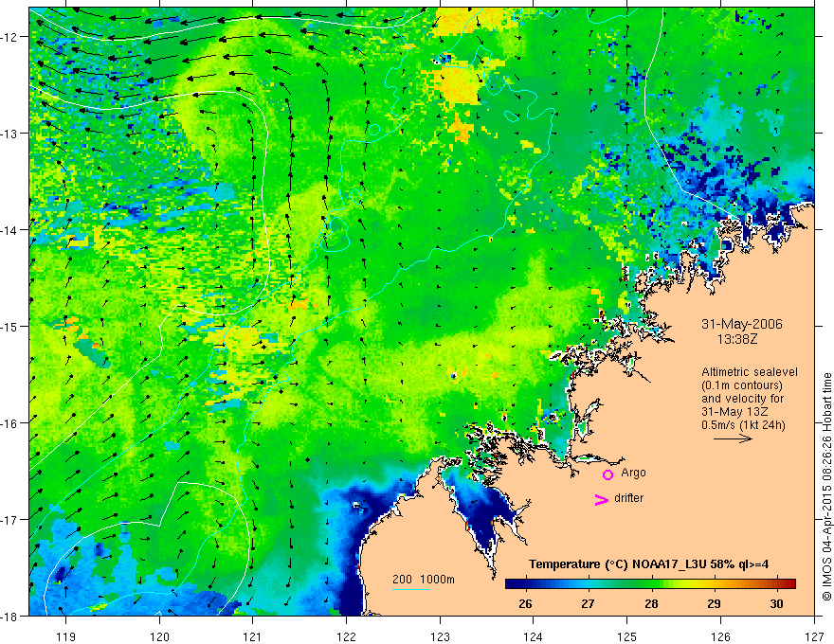Click the 'and velocity for' text line
Viewport: 834px width, 644px height.
pos(742,399)
